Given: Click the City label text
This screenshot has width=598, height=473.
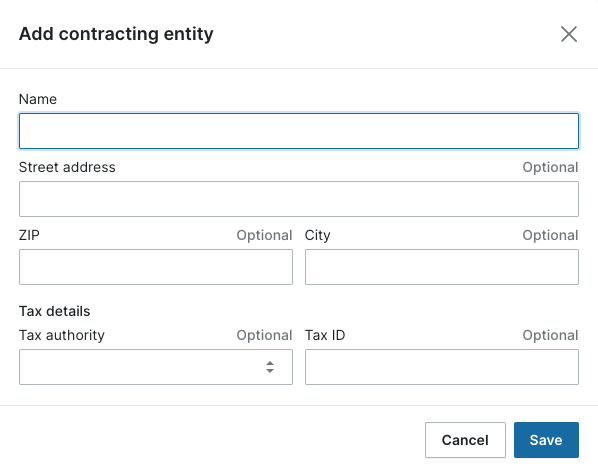Looking at the screenshot, I should pos(317,235).
